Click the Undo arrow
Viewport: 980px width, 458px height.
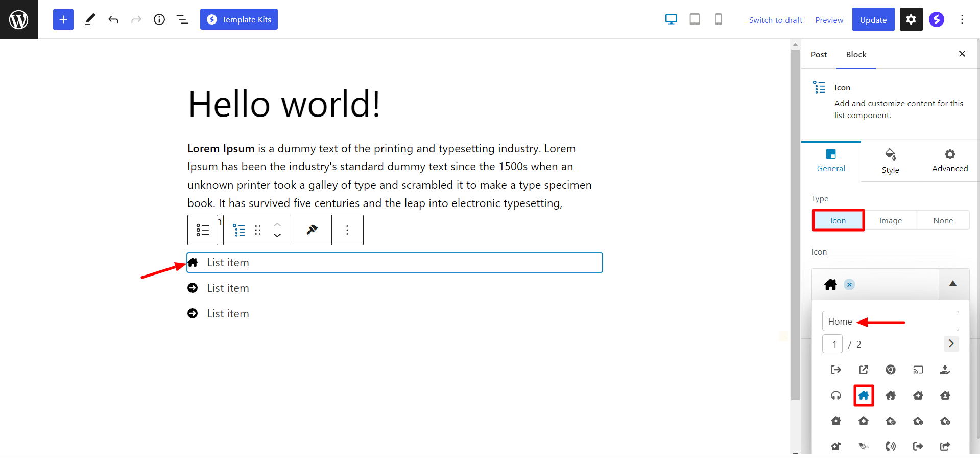(x=113, y=19)
